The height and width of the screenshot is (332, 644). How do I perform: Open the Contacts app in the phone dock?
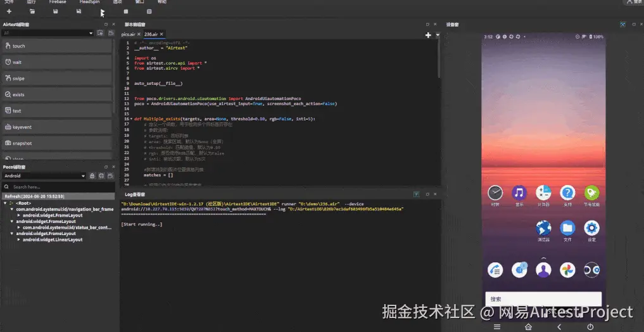(x=543, y=270)
